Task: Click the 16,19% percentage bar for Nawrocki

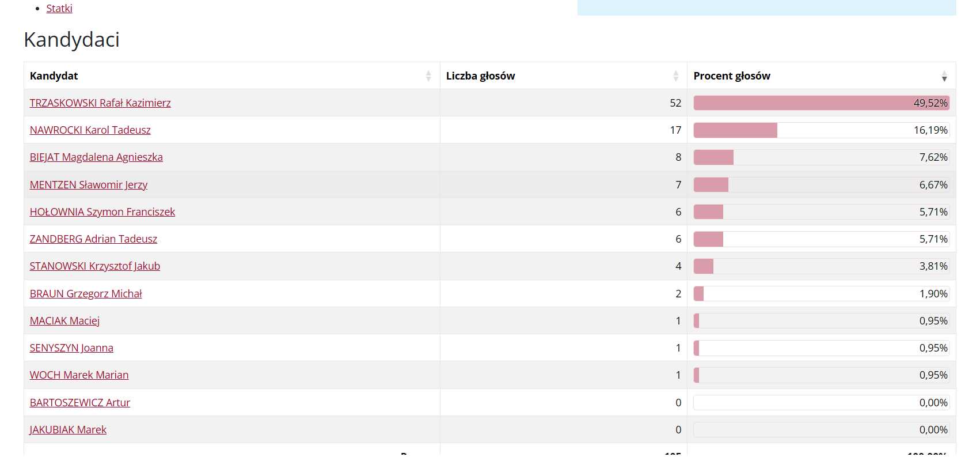Action: 821,130
